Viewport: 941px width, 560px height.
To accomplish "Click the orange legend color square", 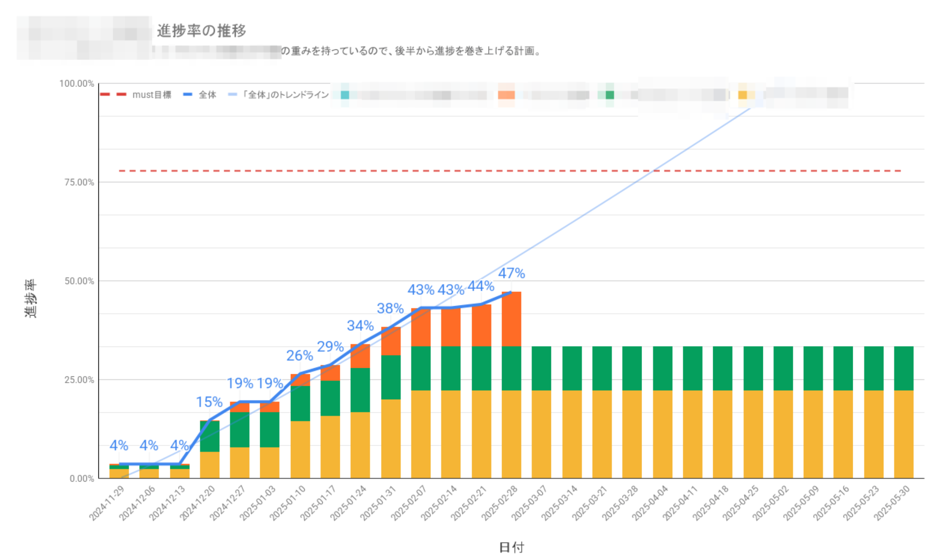I will coord(506,95).
